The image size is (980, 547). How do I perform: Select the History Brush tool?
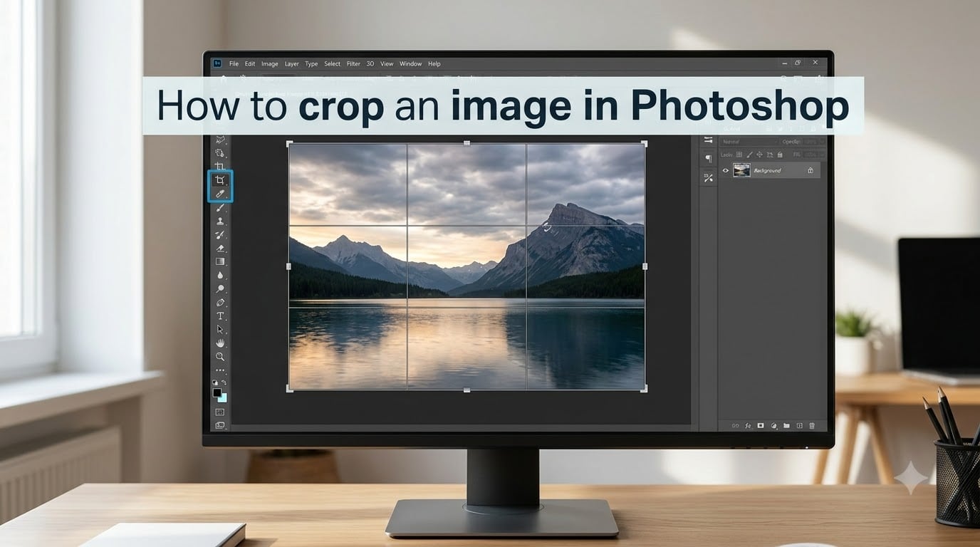pos(220,235)
